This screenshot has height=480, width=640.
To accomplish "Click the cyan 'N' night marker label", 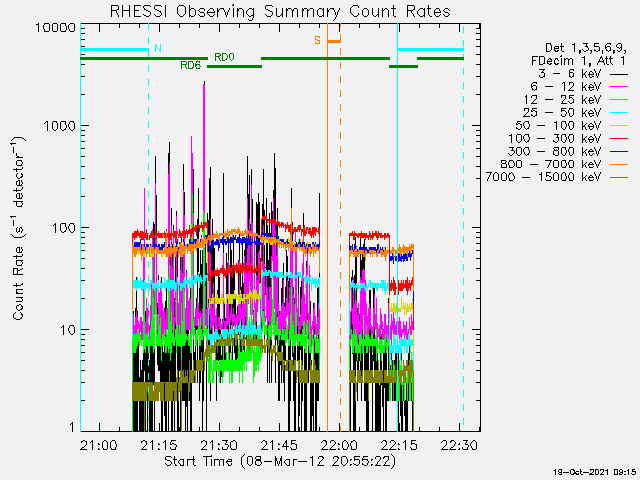I will pyautogui.click(x=158, y=48).
